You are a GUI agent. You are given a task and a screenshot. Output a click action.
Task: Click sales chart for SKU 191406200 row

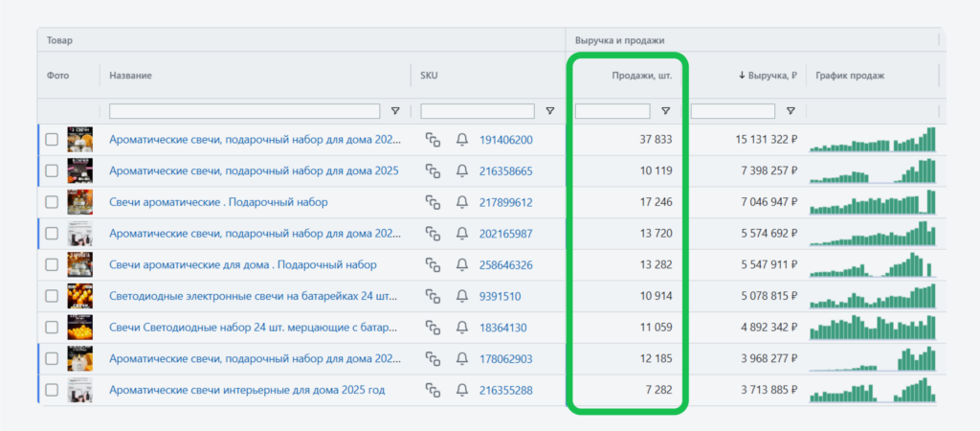(872, 140)
